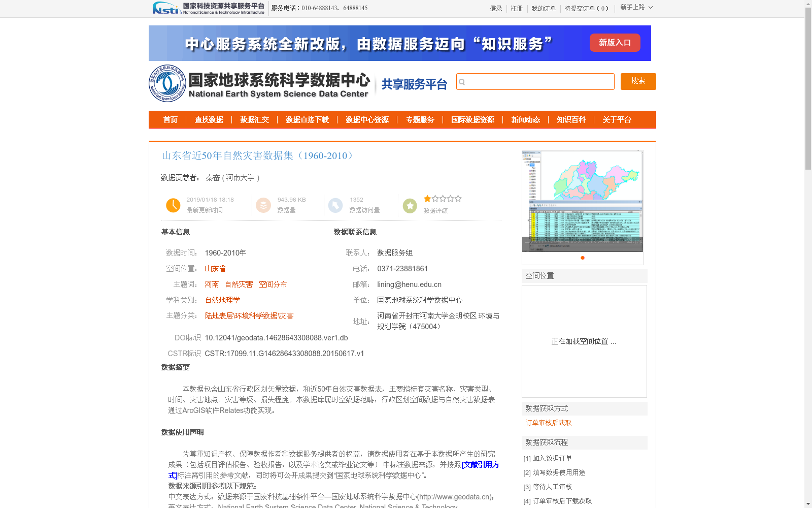Click the 1960-2010年 data time value
This screenshot has width=812, height=508.
(225, 253)
